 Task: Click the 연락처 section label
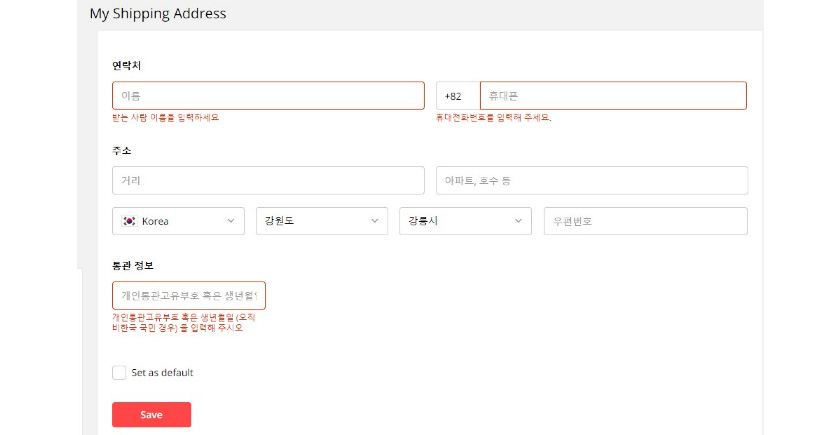coord(126,65)
